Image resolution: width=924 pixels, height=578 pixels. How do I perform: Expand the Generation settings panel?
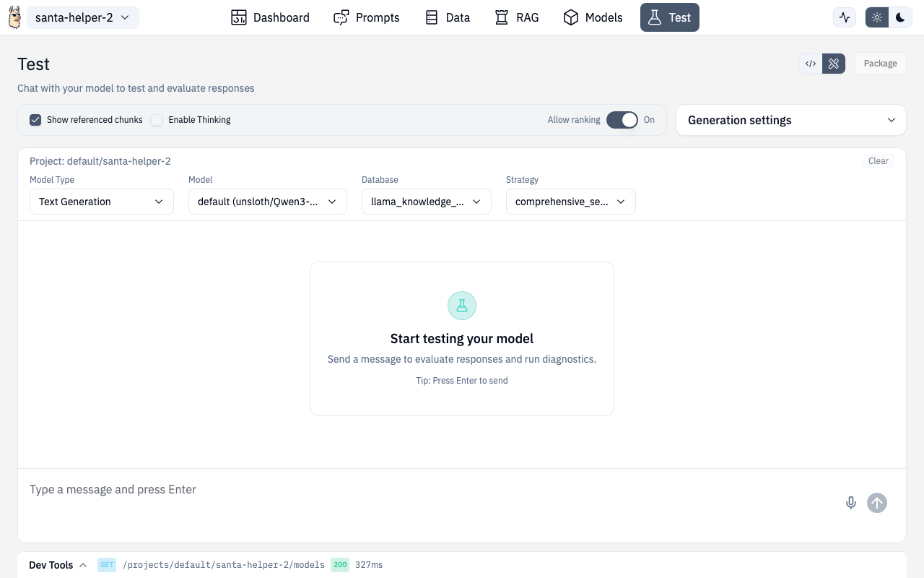(x=790, y=120)
